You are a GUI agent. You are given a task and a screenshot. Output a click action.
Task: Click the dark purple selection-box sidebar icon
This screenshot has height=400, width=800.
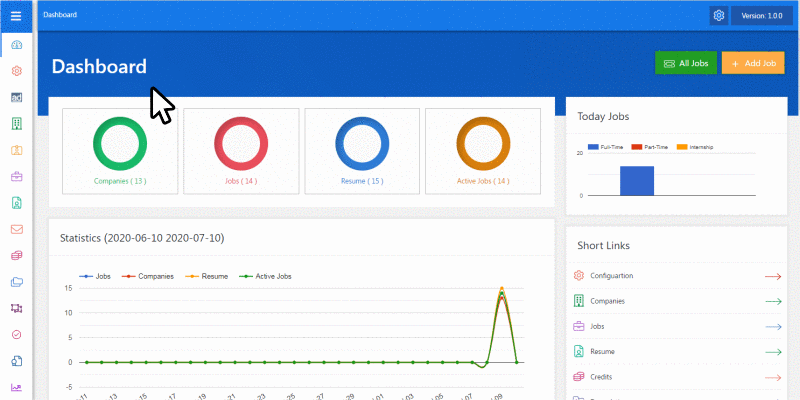tap(16, 308)
